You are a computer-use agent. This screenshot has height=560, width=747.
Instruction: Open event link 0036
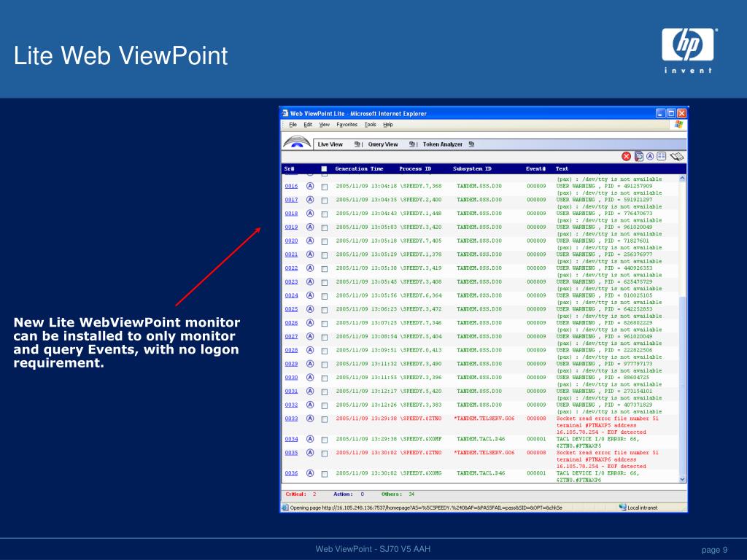pos(291,473)
